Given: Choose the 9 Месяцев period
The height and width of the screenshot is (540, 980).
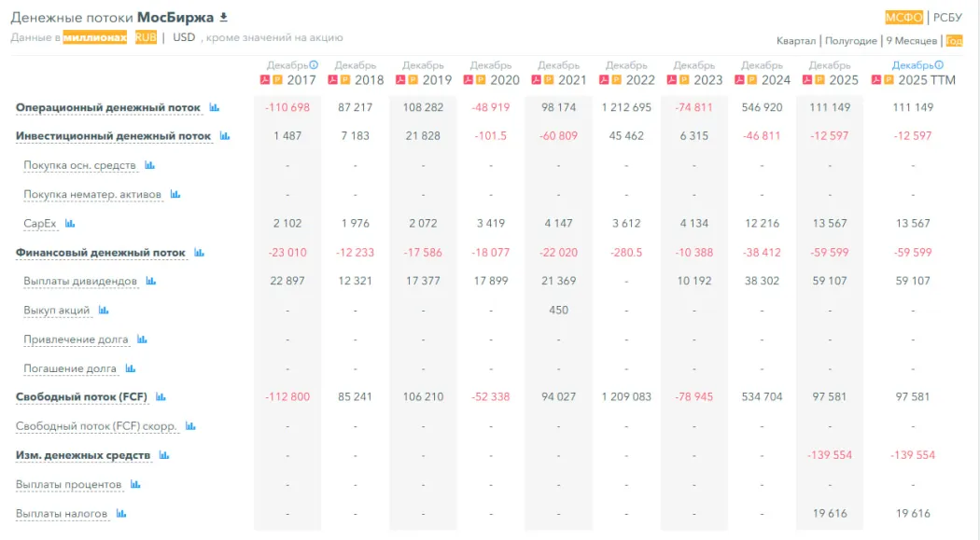Looking at the screenshot, I should coord(911,41).
